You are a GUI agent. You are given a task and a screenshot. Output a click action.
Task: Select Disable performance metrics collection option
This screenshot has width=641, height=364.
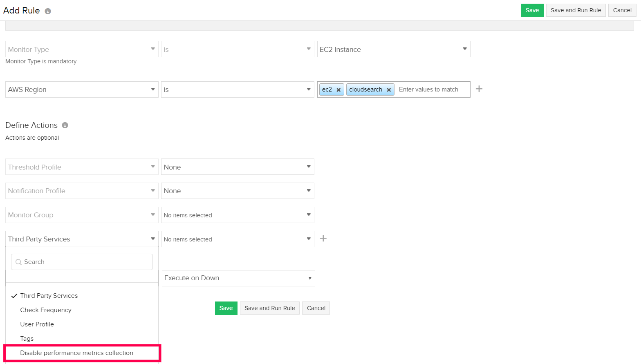point(77,353)
